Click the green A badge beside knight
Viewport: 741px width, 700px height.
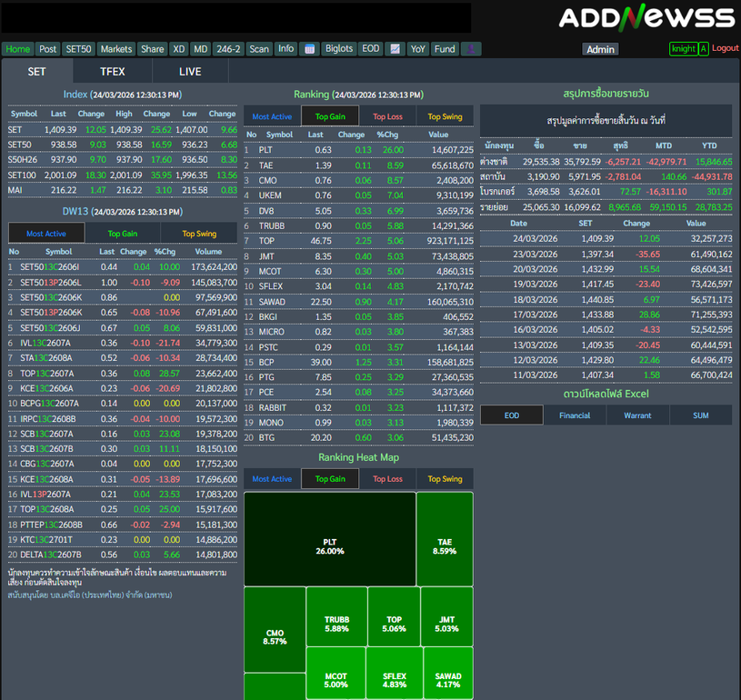coord(704,49)
